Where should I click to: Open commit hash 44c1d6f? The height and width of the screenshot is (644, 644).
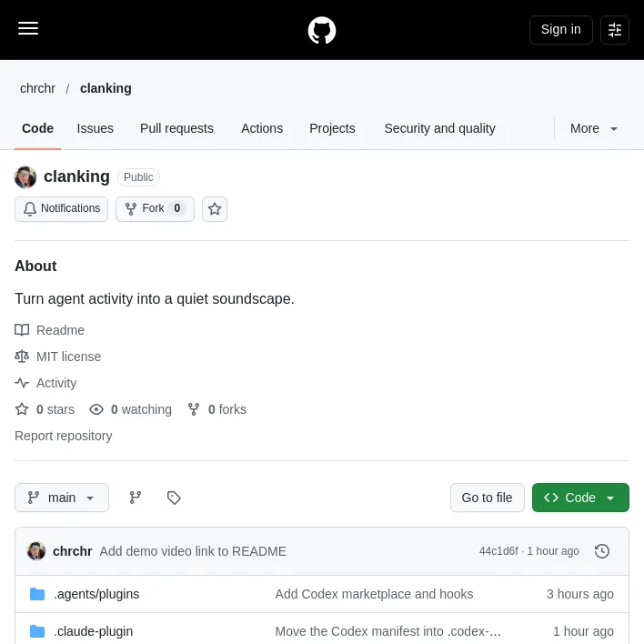coord(498,551)
